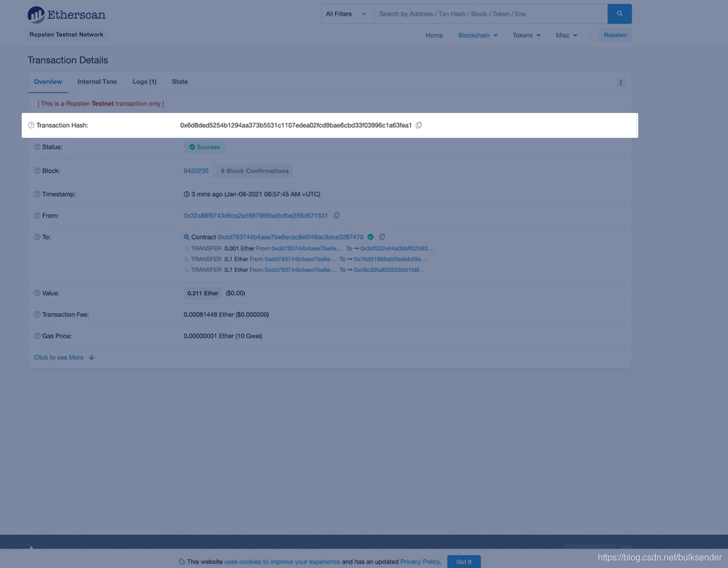The width and height of the screenshot is (728, 568).
Task: Click the help icon beside Transaction Hash
Action: (31, 125)
